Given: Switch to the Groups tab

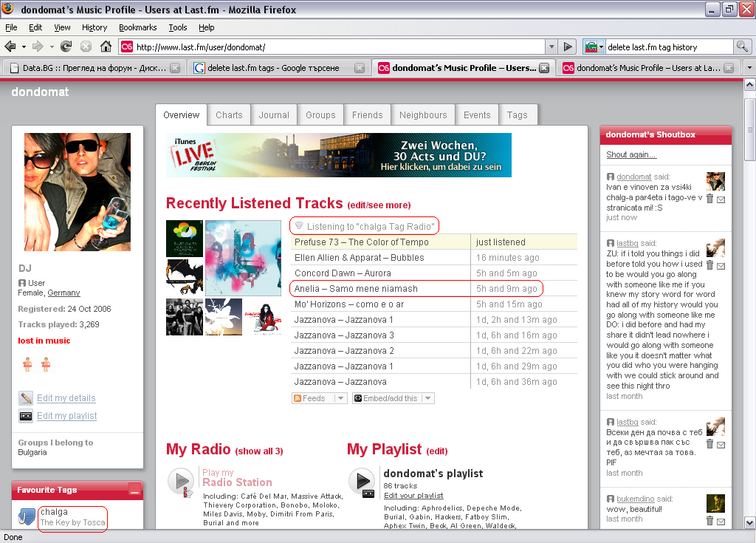Looking at the screenshot, I should [x=320, y=115].
